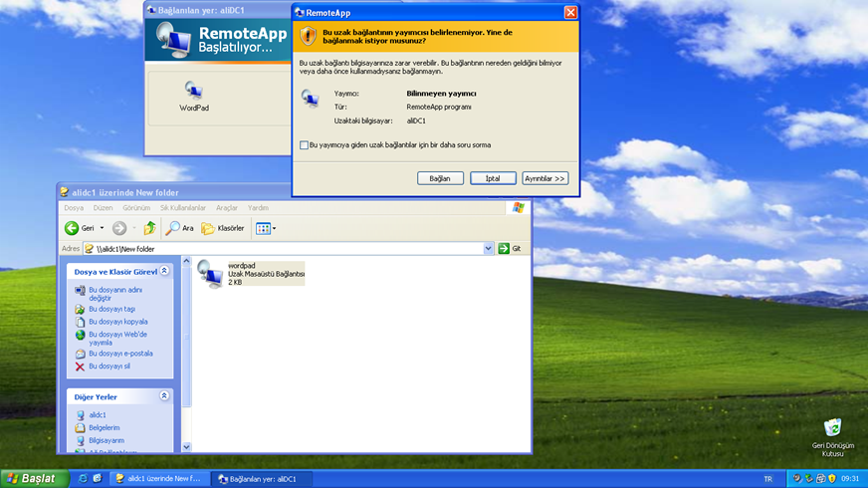This screenshot has height=488, width=868.
Task: Check 'Bu yayımcıya giden uzak bağlantılar' checkbox
Action: point(304,145)
